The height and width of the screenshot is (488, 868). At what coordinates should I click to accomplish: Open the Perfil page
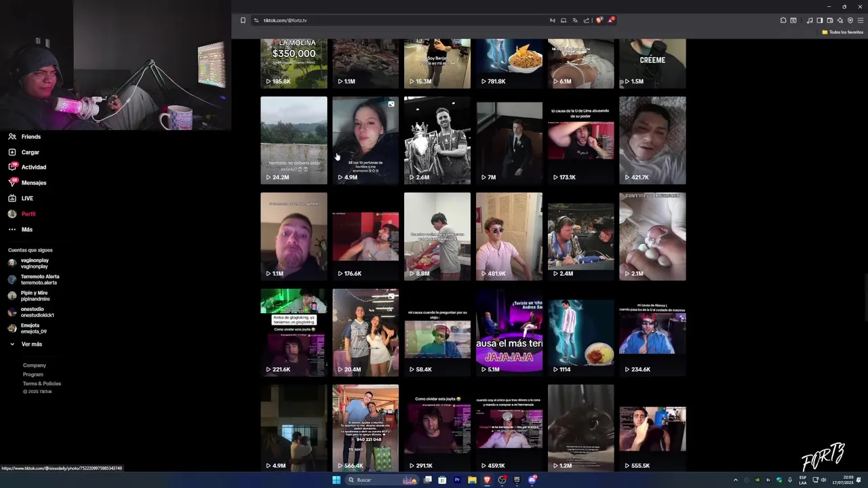tap(22, 214)
